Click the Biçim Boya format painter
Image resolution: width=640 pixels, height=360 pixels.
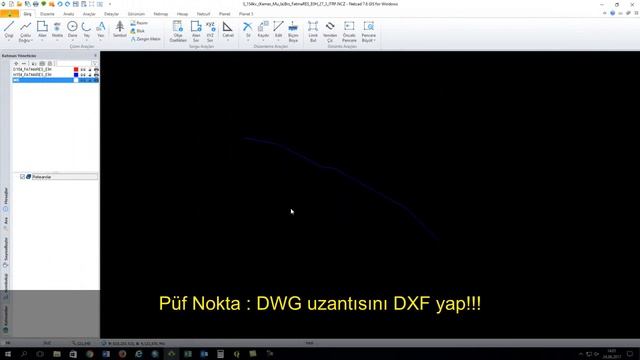click(293, 31)
